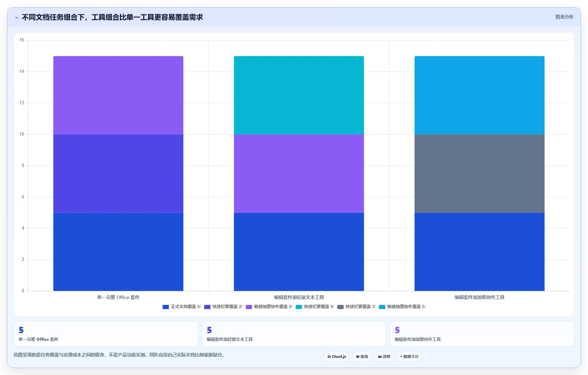Open the data card for 编辑套件加加密协作工具
The width and height of the screenshot is (588, 375).
point(482,333)
